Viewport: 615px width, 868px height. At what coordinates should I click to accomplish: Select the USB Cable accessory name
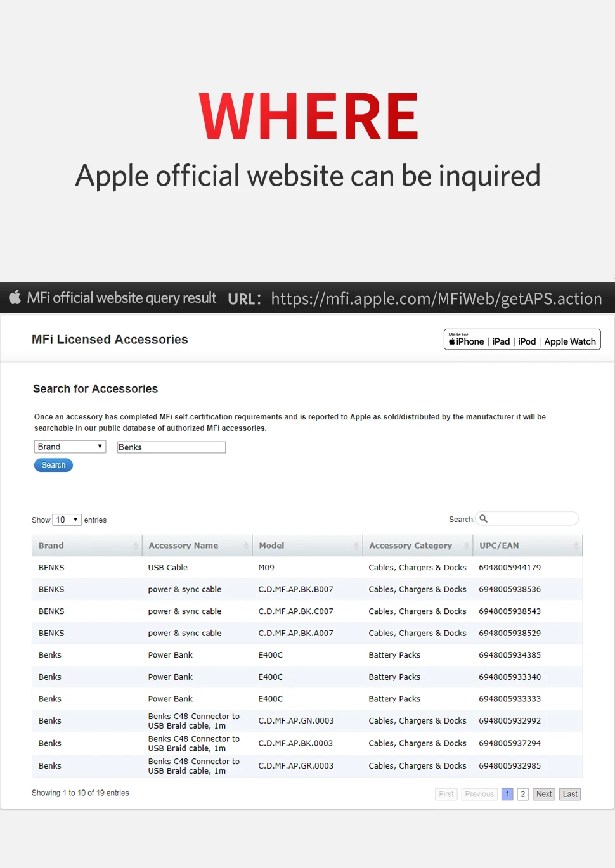tap(168, 568)
